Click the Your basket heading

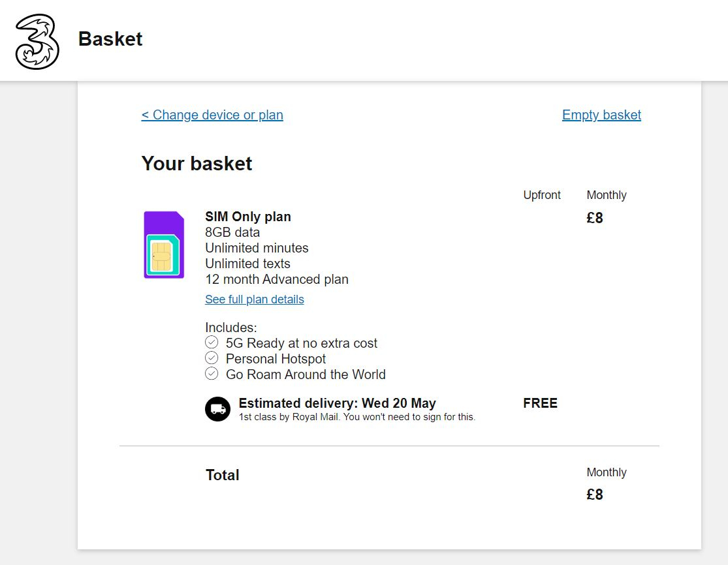197,164
